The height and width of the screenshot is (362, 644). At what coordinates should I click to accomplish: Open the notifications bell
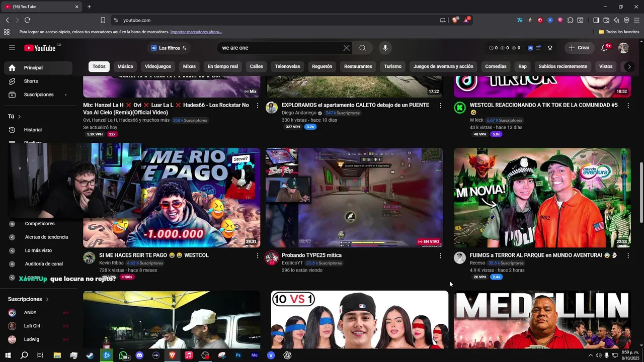pos(604,48)
